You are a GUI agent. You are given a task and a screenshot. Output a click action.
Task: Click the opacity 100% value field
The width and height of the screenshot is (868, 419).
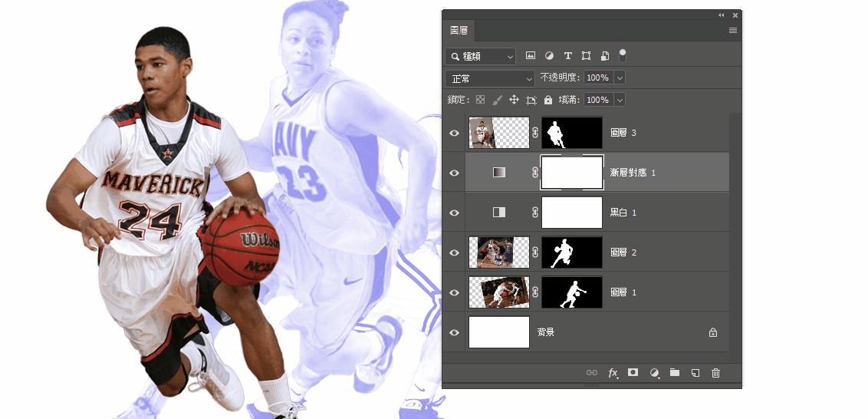[x=598, y=78]
